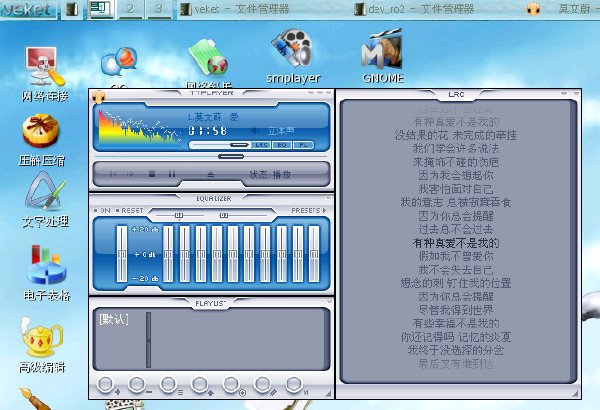600x410 pixels.
Task: Switch to veket 文件管理器 taskbar window
Action: point(235,9)
